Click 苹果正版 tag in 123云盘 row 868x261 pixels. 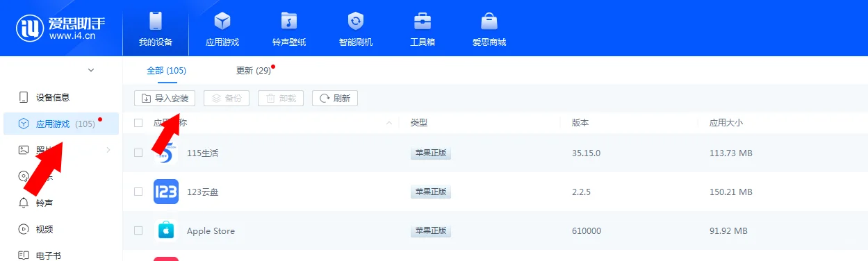431,192
